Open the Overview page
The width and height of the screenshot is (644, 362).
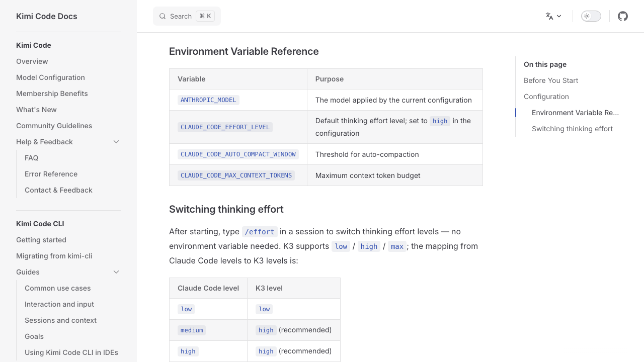[x=32, y=61]
